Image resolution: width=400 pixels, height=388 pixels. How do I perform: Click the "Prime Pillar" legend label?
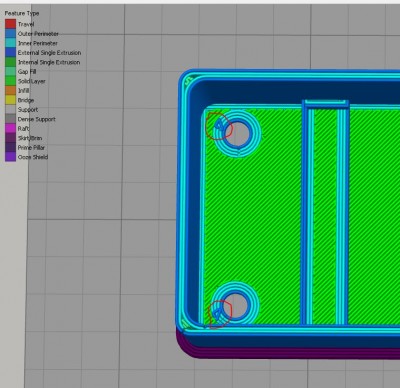31,148
